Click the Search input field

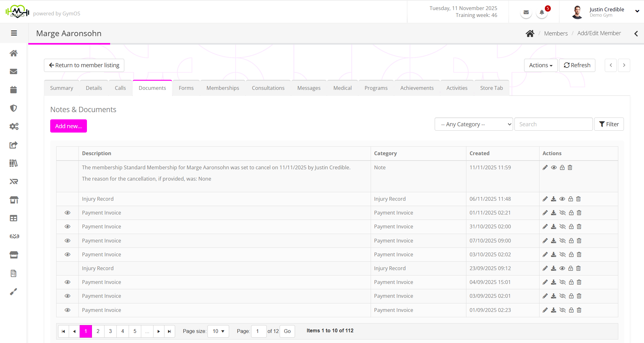pos(553,124)
